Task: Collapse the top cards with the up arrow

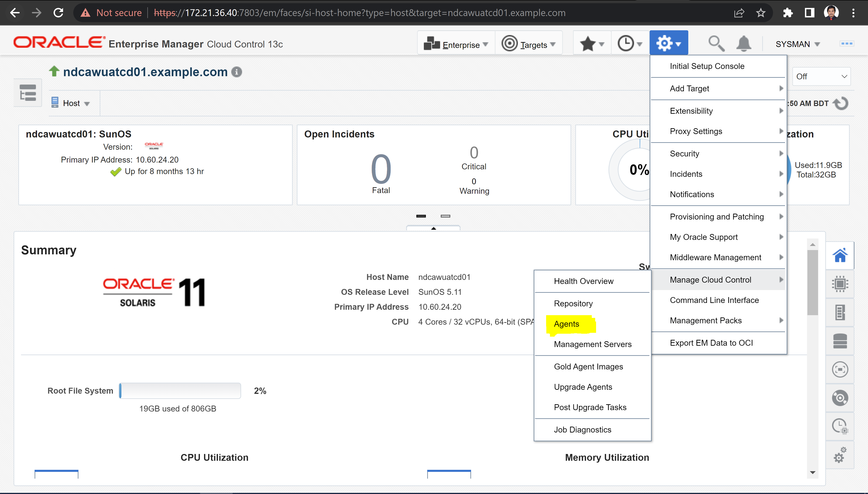Action: click(x=433, y=228)
